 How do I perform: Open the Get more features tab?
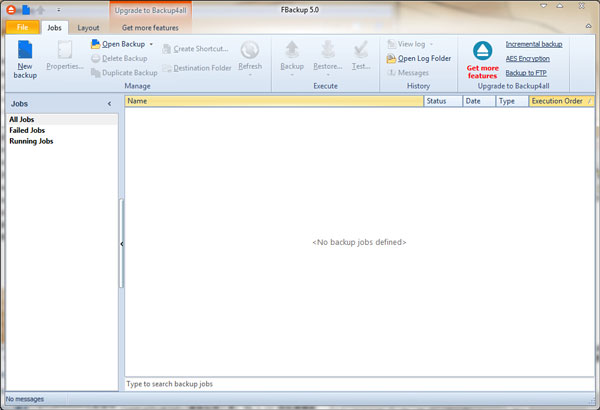[150, 28]
